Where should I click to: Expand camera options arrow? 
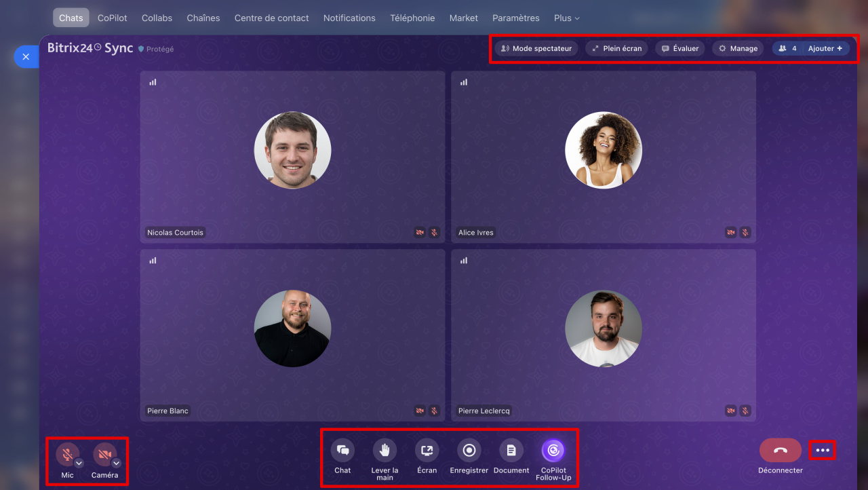116,463
